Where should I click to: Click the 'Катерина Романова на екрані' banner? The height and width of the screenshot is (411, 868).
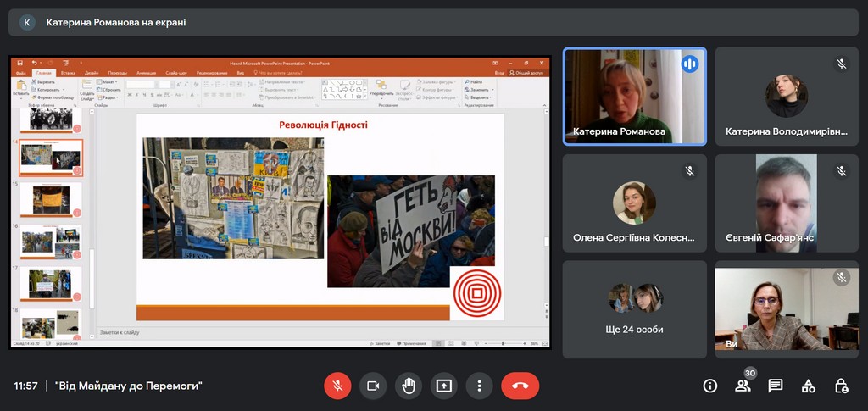tap(115, 23)
